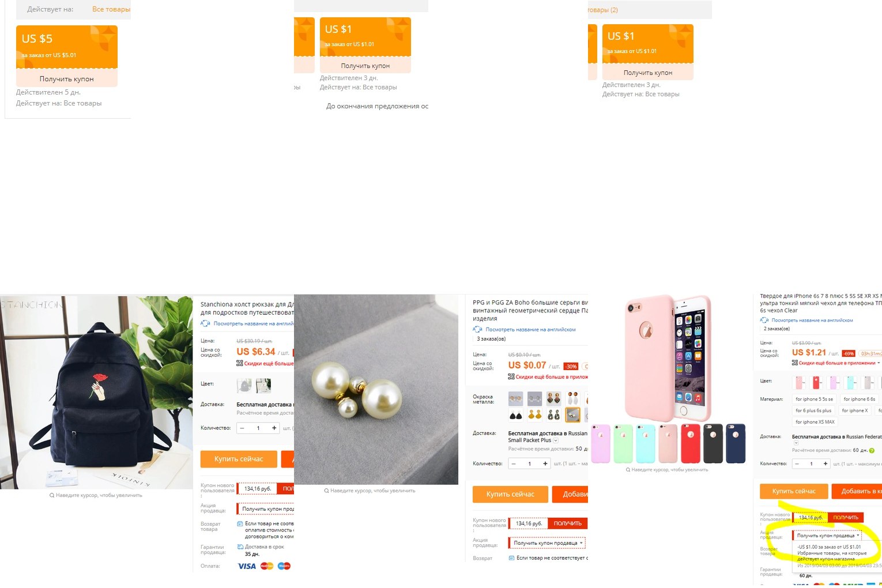Click the black backpack product image
The image size is (882, 588).
pyautogui.click(x=96, y=393)
